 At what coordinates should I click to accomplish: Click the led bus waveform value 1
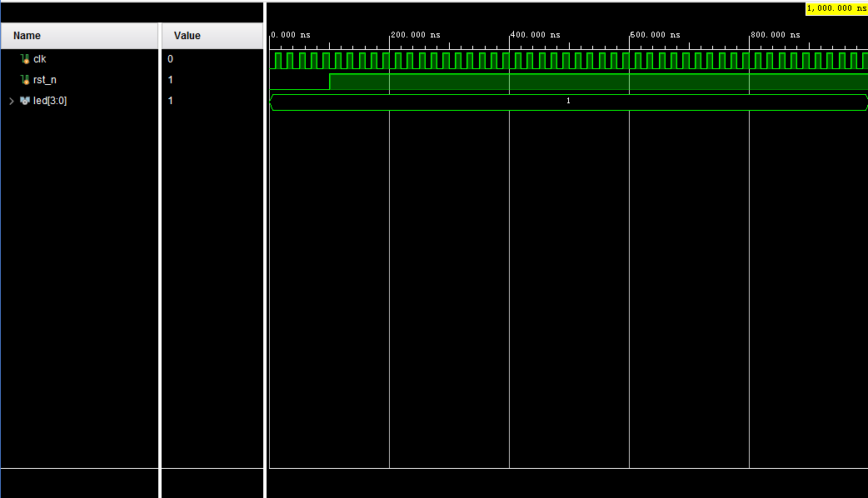568,101
